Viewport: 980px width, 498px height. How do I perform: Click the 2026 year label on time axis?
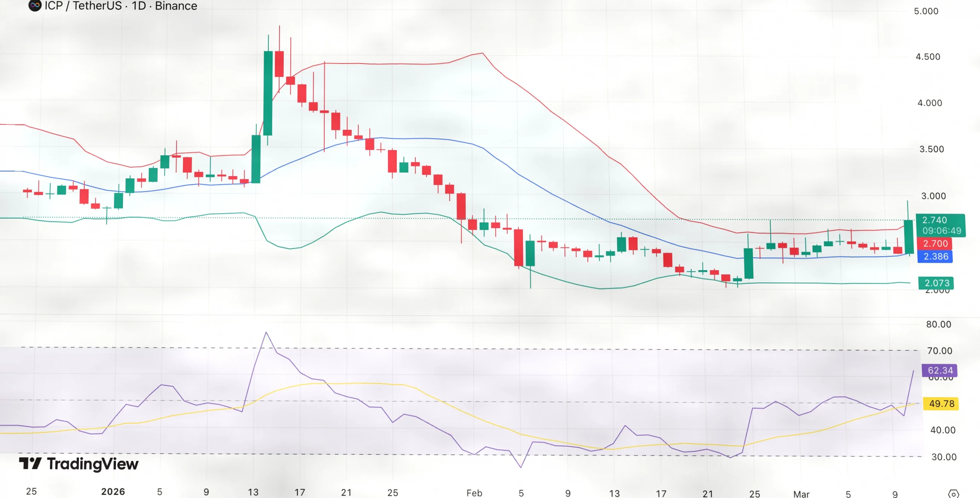coord(113,492)
